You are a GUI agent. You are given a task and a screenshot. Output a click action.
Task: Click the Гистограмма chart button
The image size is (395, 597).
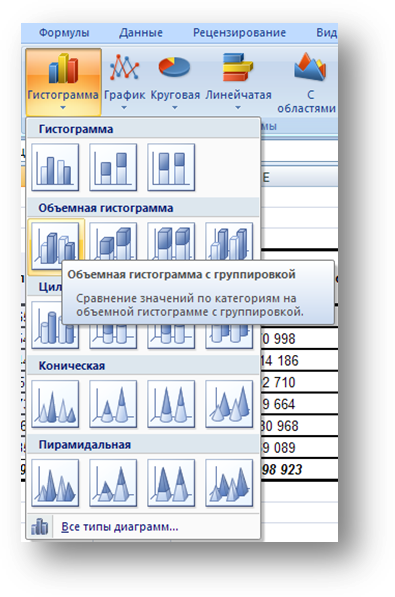coord(63,82)
